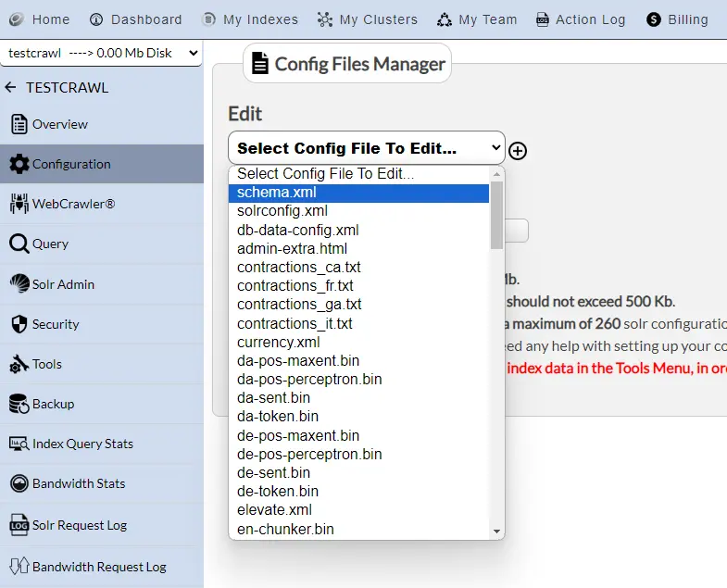Collapse the Select Config File dropdown
This screenshot has height=588, width=727.
click(x=366, y=148)
